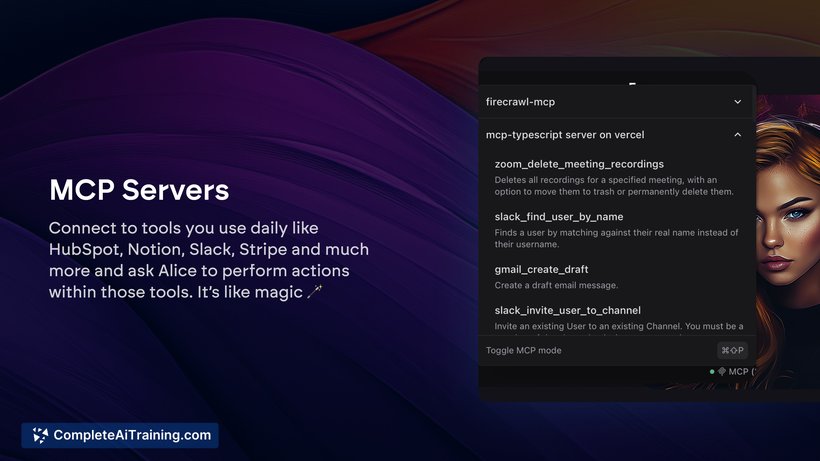
Task: Open the CompleteAiTraining.com link
Action: pyautogui.click(x=120, y=435)
